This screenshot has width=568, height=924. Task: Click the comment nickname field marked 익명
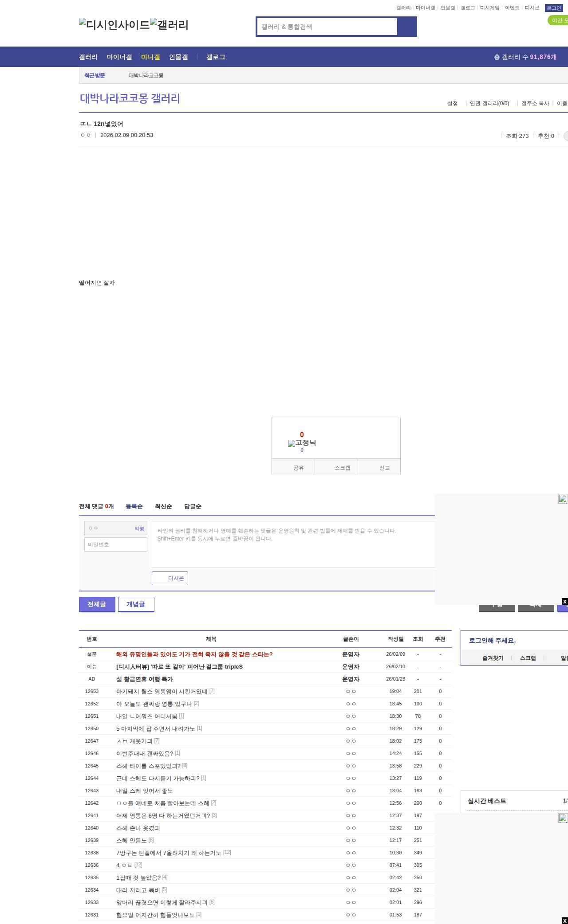[x=116, y=528]
